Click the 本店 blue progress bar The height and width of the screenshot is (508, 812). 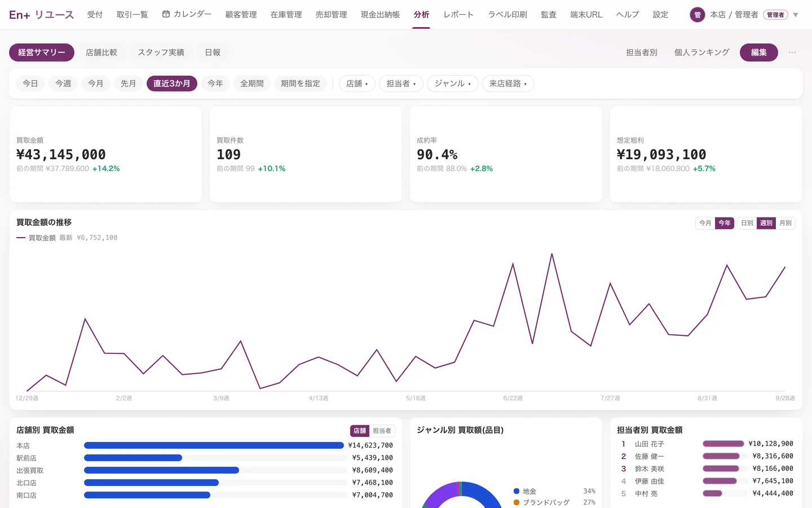214,445
